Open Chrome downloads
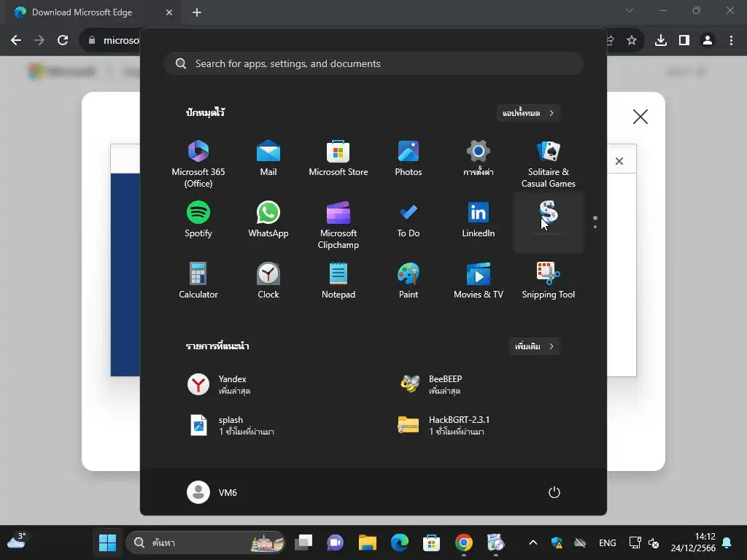Screen dimensions: 747x560 661,41
